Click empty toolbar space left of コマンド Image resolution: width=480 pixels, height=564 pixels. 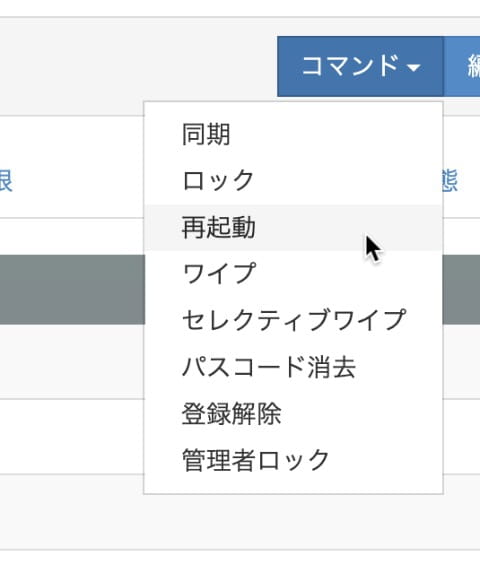[x=139, y=67]
